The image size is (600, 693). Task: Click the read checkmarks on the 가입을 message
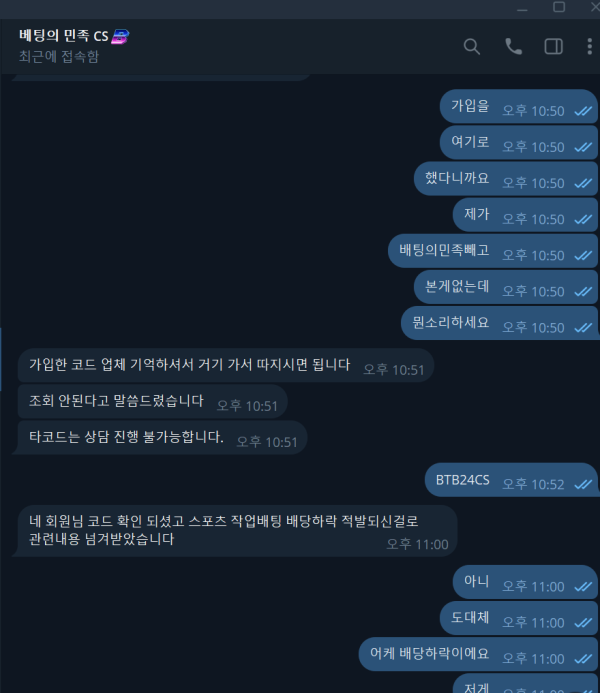[x=583, y=111]
